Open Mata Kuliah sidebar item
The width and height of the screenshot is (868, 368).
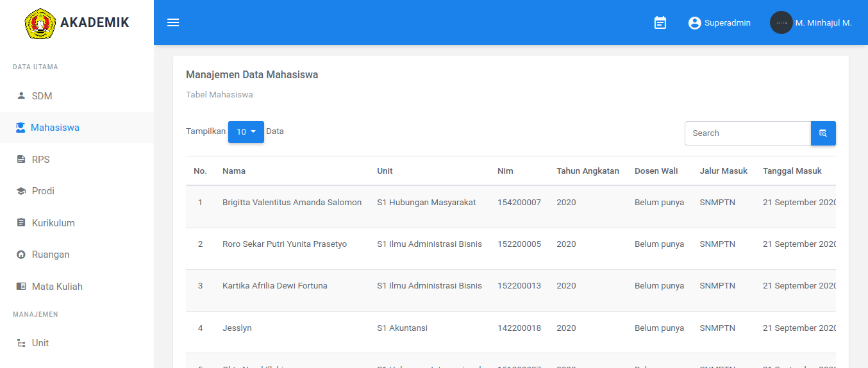tap(77, 287)
